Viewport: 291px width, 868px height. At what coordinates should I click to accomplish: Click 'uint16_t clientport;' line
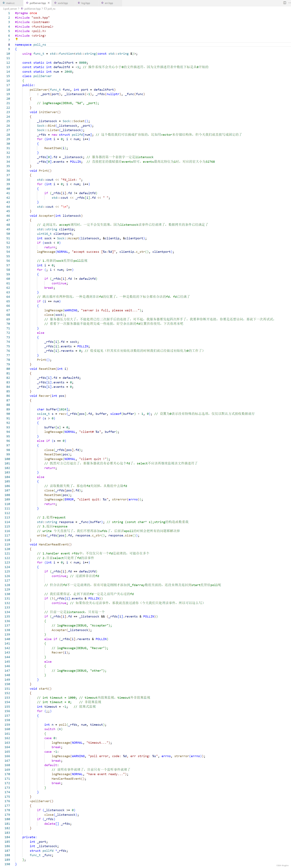55,234
